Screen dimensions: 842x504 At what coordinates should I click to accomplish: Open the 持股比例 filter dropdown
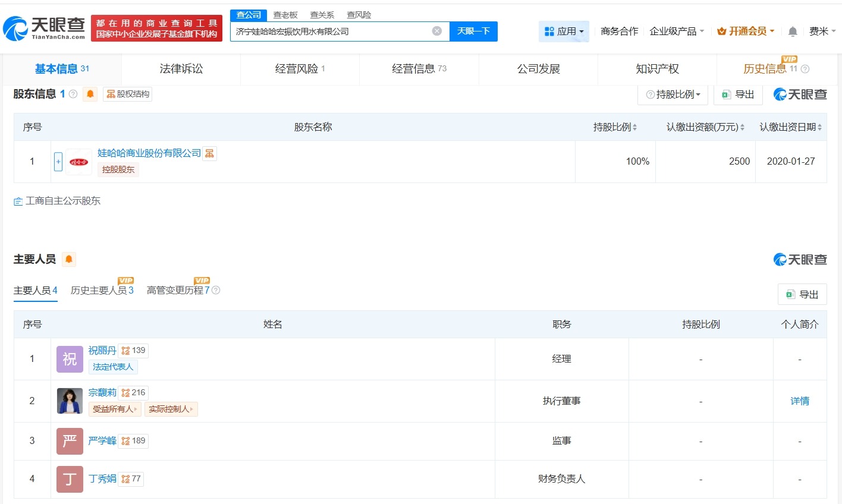click(x=673, y=94)
